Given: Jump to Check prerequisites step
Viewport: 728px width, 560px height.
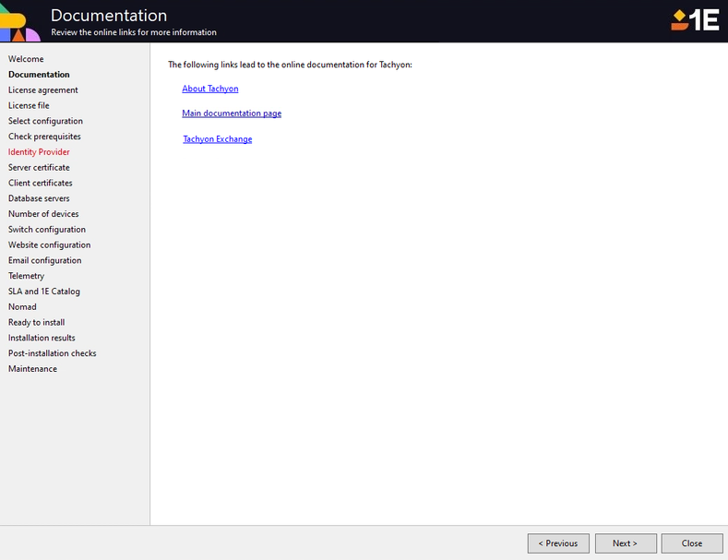Looking at the screenshot, I should click(x=44, y=137).
